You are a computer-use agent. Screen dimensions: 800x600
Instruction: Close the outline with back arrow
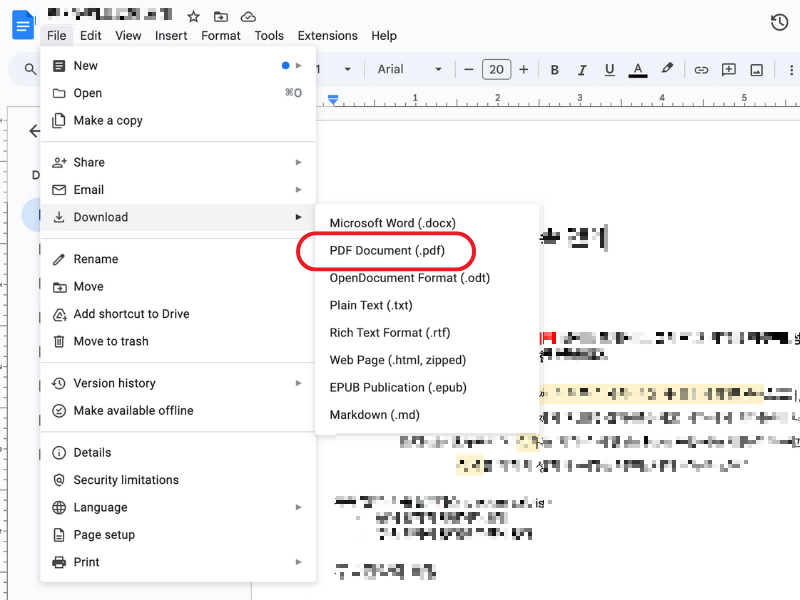[x=34, y=131]
